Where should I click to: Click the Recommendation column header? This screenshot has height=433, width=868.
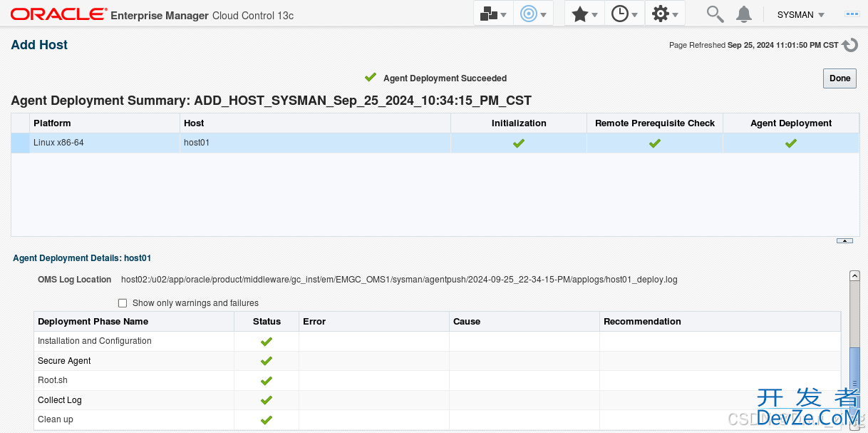[x=720, y=322]
